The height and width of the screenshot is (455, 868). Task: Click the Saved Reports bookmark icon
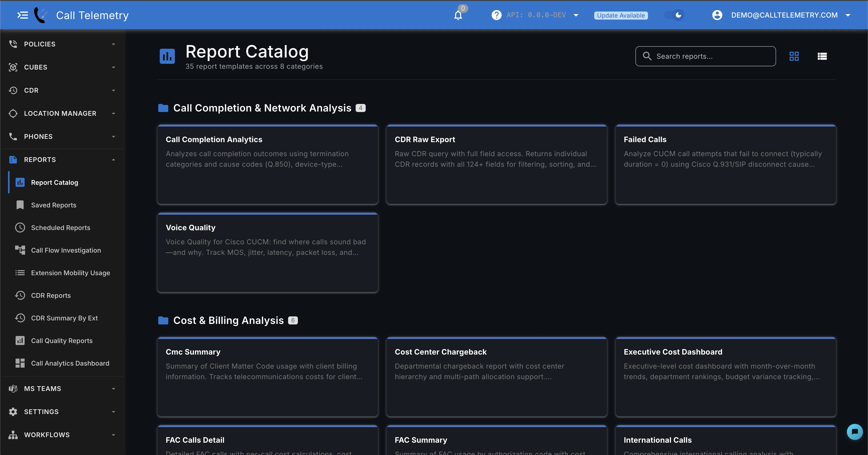point(20,205)
